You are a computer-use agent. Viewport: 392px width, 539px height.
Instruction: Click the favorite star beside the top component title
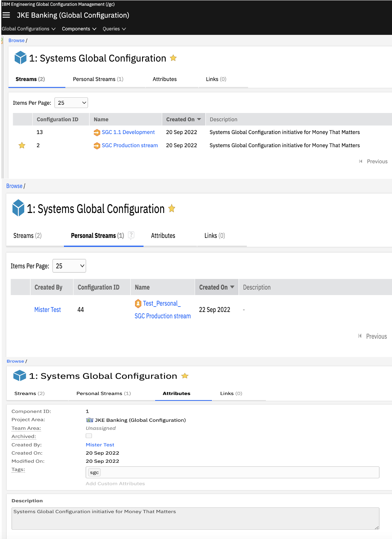[x=173, y=58]
